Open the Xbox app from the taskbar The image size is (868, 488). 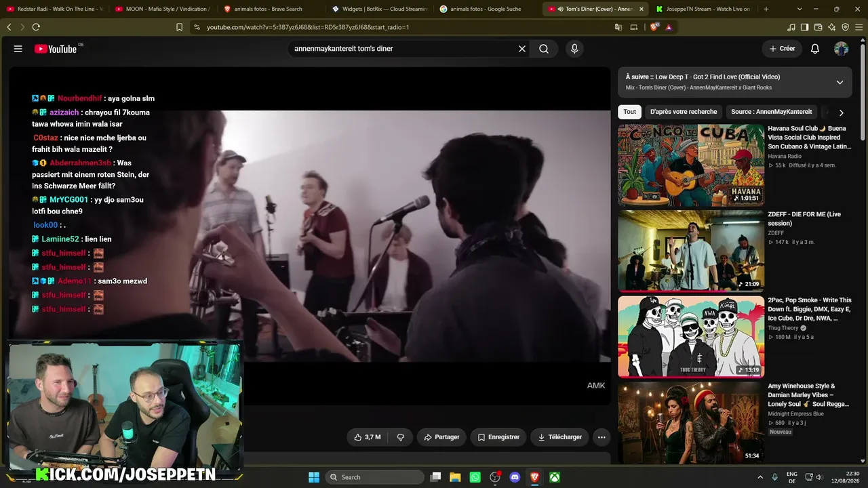point(555,477)
